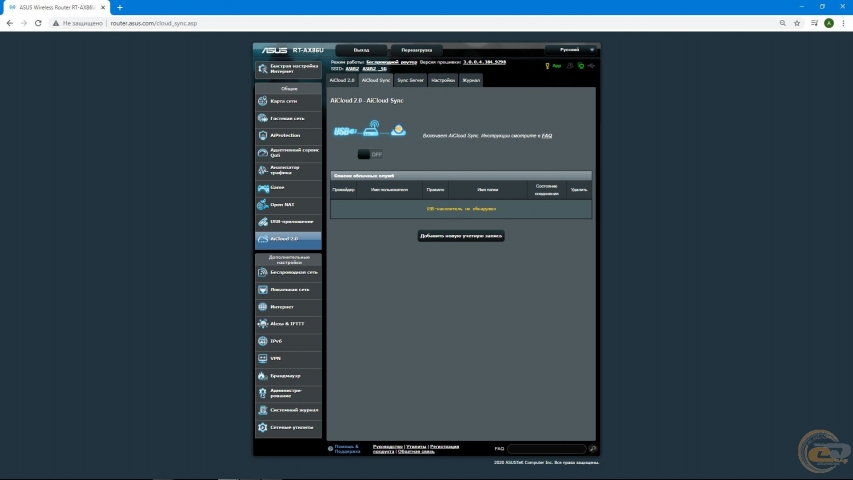The image size is (853, 480).
Task: Click the green internet status icon
Action: click(581, 66)
